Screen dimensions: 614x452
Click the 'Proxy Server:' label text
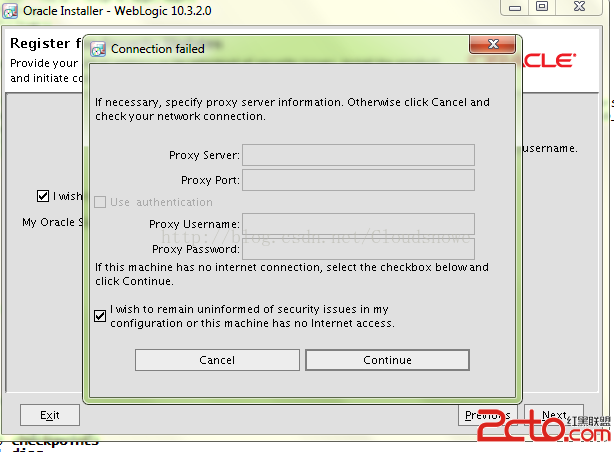[204, 155]
